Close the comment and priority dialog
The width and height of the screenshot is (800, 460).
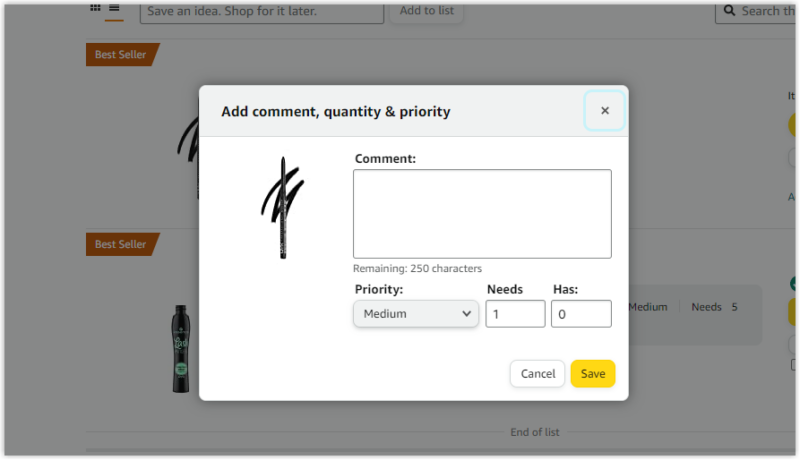tap(604, 111)
